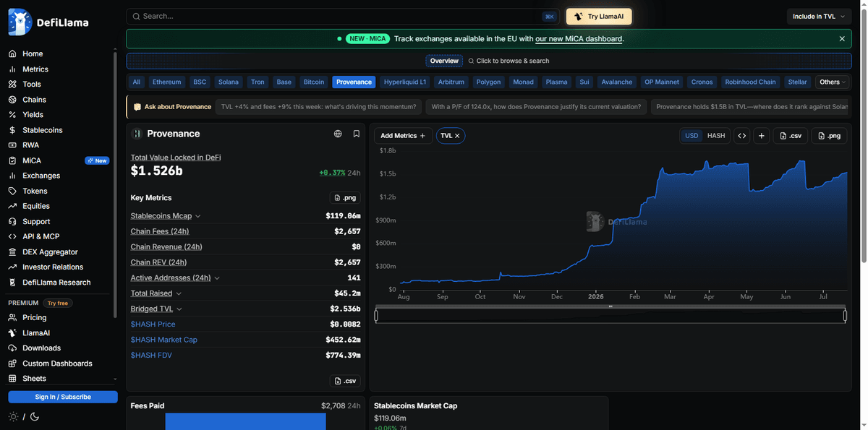The image size is (868, 430).
Task: Click Sign In / Subscribe button
Action: [63, 397]
